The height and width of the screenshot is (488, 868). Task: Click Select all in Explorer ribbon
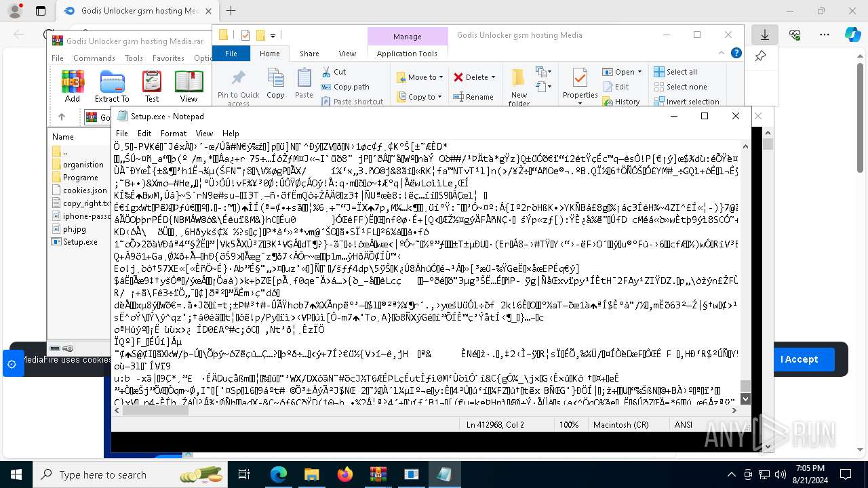tap(675, 72)
